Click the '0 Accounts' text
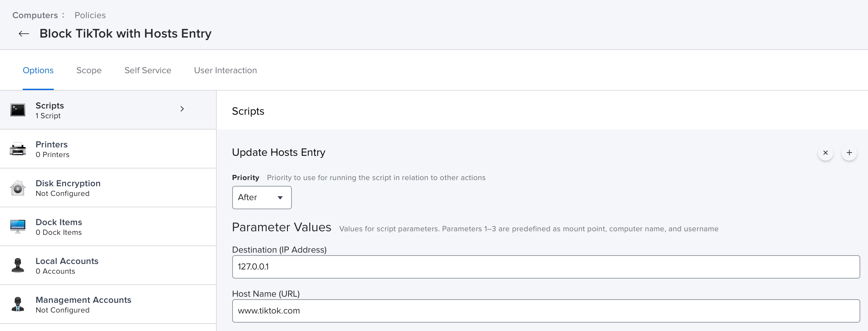Viewport: 868px width, 331px height. [55, 271]
